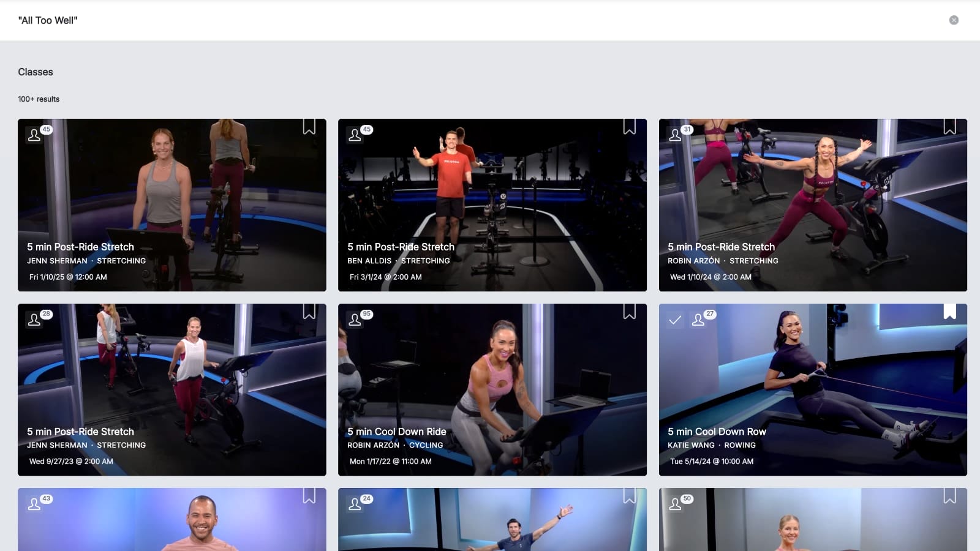
Task: Click friends icon showing 95 on Cool Down Ride
Action: pyautogui.click(x=355, y=320)
